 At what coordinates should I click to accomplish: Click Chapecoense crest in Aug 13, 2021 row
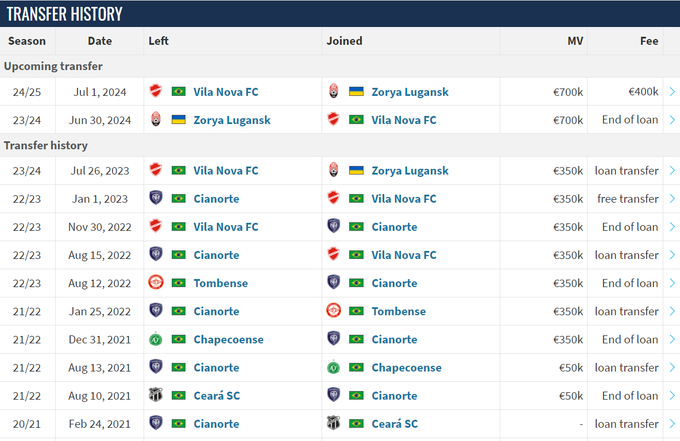334,367
